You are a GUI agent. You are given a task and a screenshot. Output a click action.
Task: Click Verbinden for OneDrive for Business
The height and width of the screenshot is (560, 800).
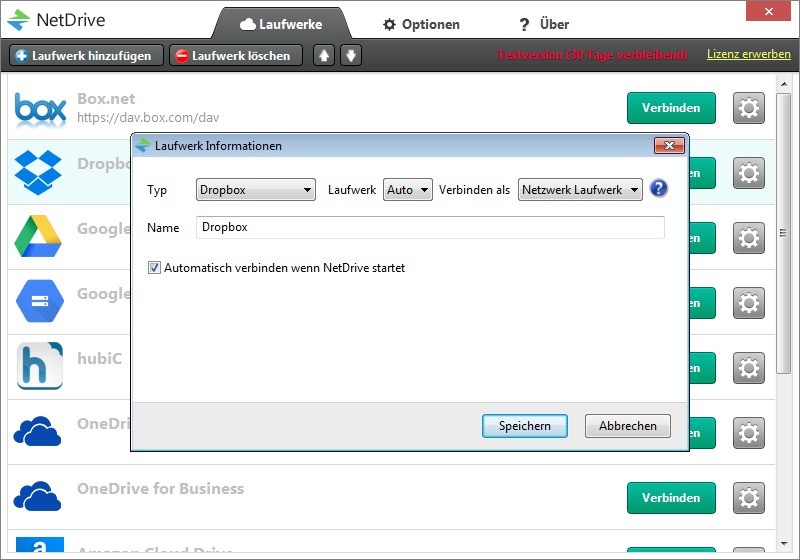point(671,498)
